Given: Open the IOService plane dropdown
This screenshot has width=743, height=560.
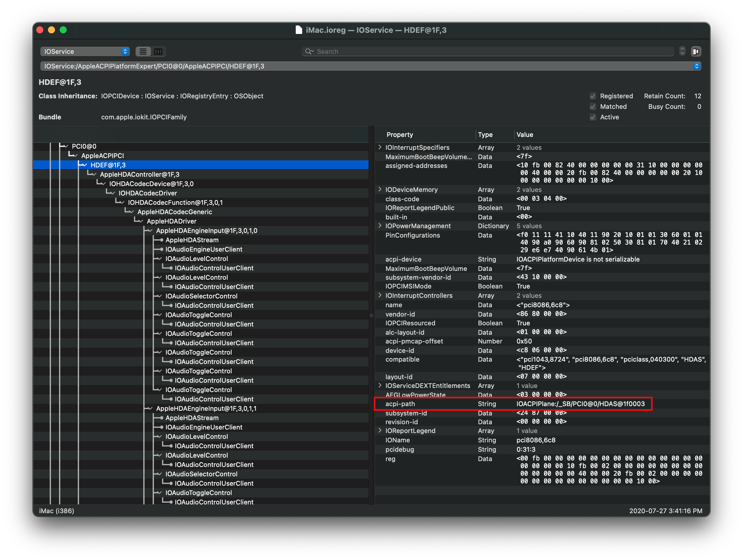Looking at the screenshot, I should [x=85, y=51].
